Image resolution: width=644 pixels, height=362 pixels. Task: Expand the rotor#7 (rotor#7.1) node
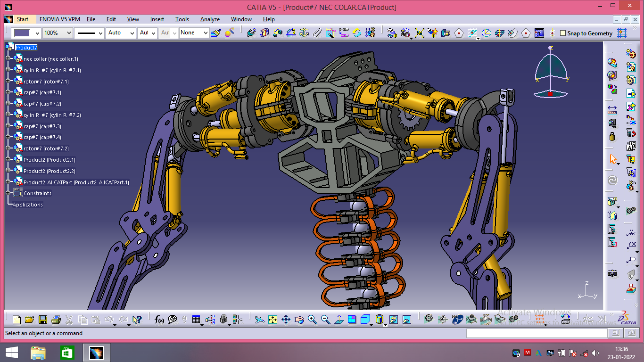(8, 81)
